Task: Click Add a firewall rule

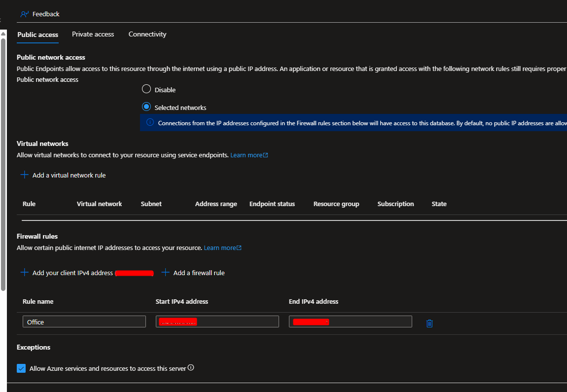Action: (x=199, y=273)
